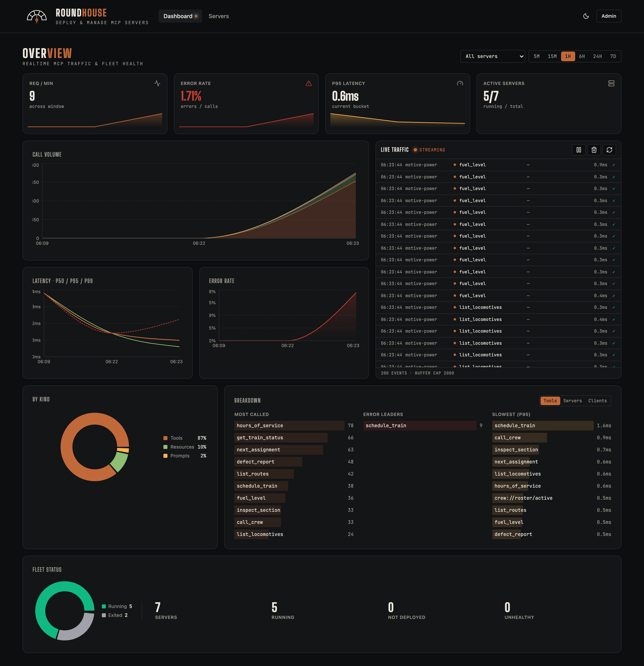Screen dimensions: 644x666
Task: Switch breakdown to Servers
Action: (x=573, y=401)
